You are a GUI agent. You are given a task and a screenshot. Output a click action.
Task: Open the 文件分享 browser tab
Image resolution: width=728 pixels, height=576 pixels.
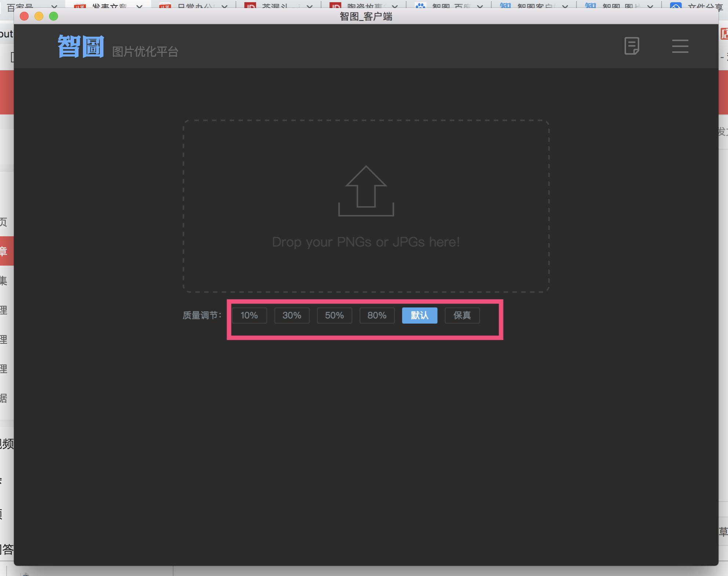click(x=704, y=5)
